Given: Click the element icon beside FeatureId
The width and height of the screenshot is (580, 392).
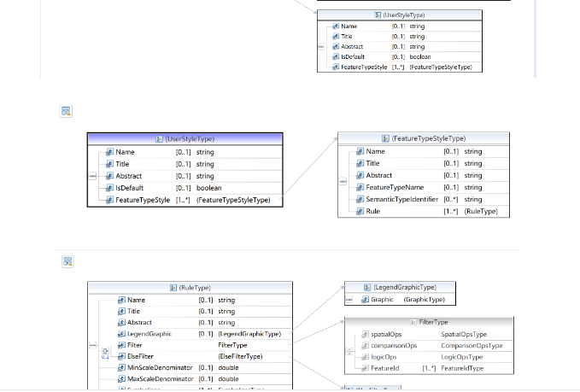Looking at the screenshot, I should [x=365, y=368].
